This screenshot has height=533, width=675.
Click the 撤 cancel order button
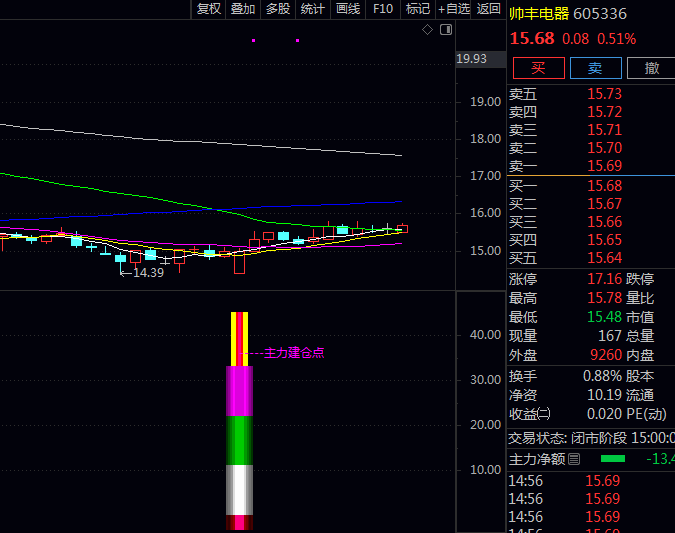coord(652,68)
